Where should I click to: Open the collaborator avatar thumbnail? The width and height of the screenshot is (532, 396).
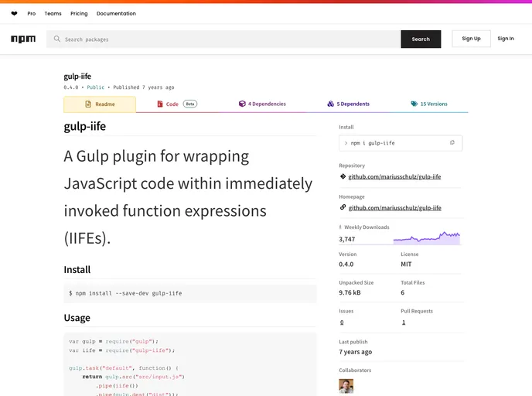(346, 386)
